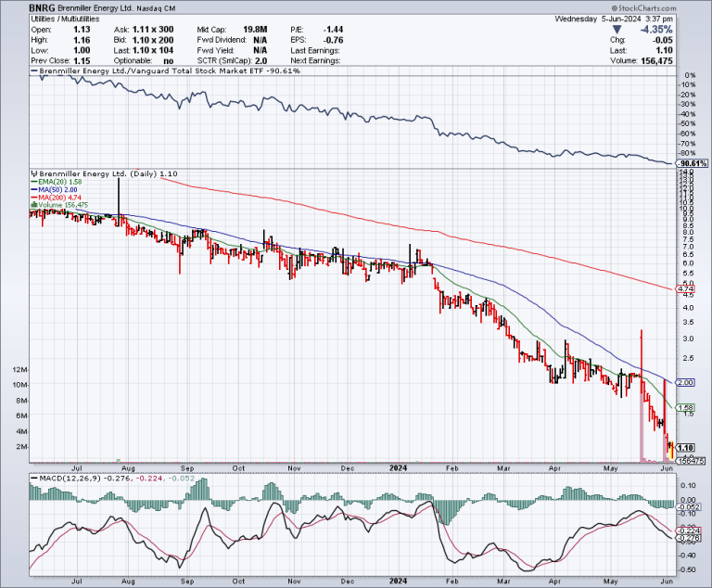Click the Ask value 1.11 x 300
Image resolution: width=712 pixels, height=588 pixels.
pos(153,29)
